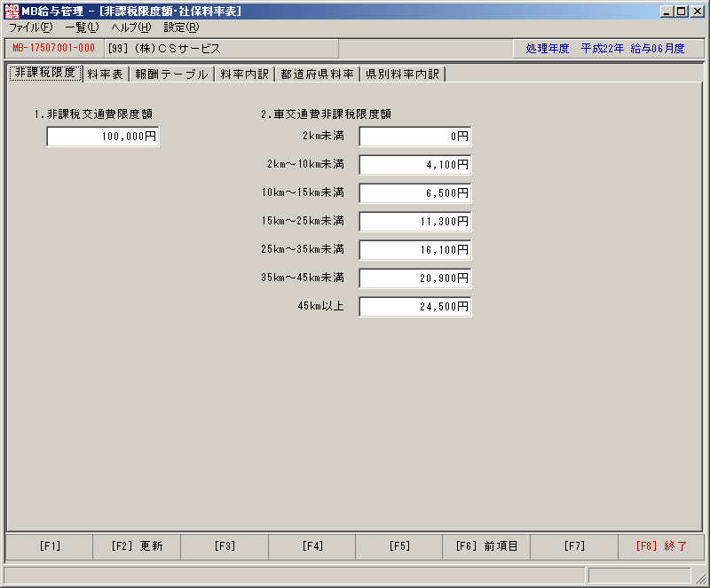Click the [F5] function button
The height and width of the screenshot is (588, 710).
[399, 546]
